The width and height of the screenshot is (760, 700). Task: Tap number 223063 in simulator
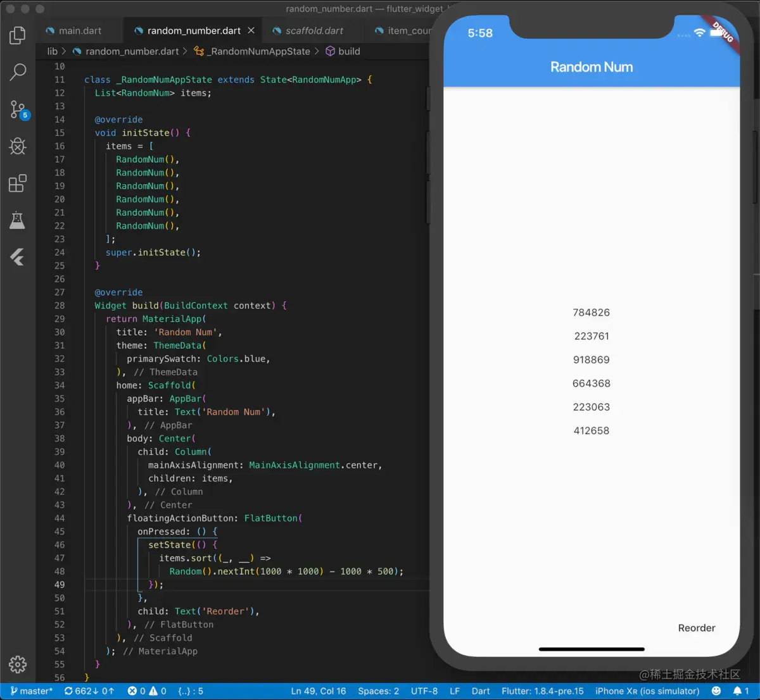(592, 407)
